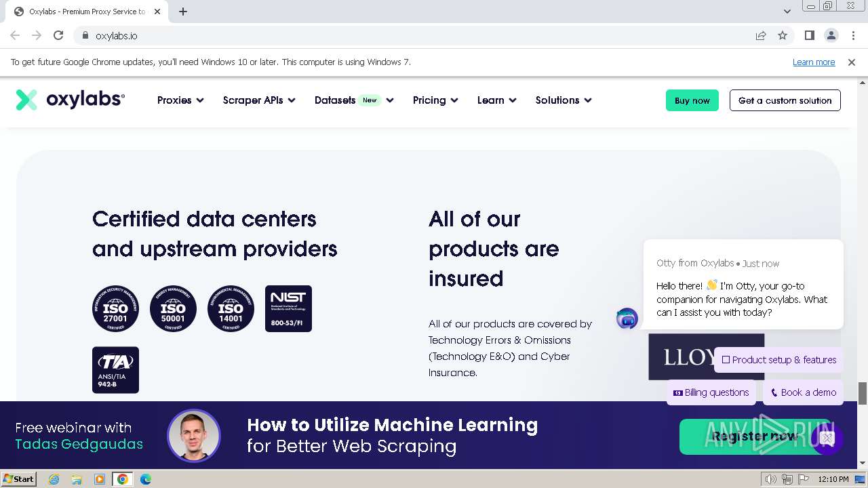Open the ISO 27001 certification badge
This screenshot has width=868, height=488.
click(115, 308)
